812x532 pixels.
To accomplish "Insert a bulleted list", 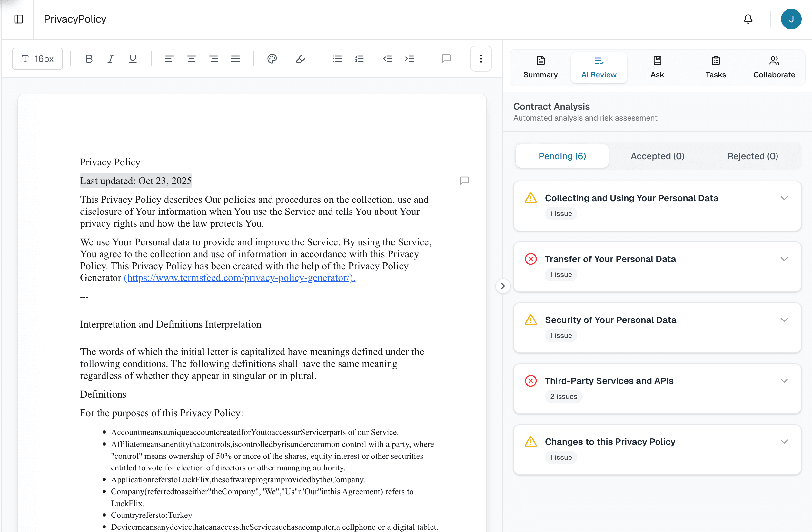I will pos(337,59).
